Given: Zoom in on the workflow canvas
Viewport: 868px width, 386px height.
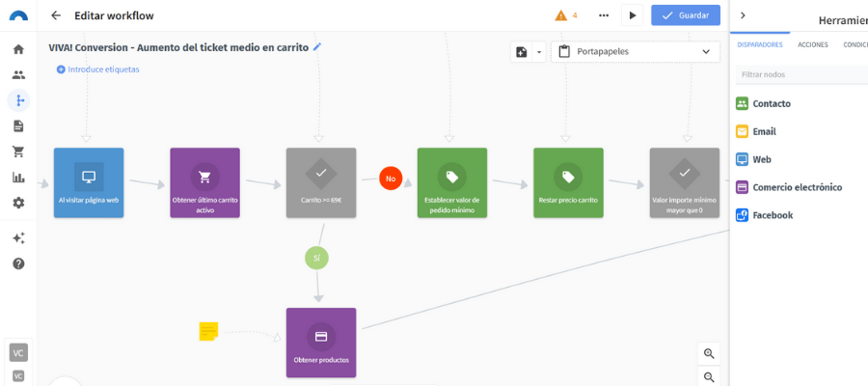Looking at the screenshot, I should click(x=709, y=353).
